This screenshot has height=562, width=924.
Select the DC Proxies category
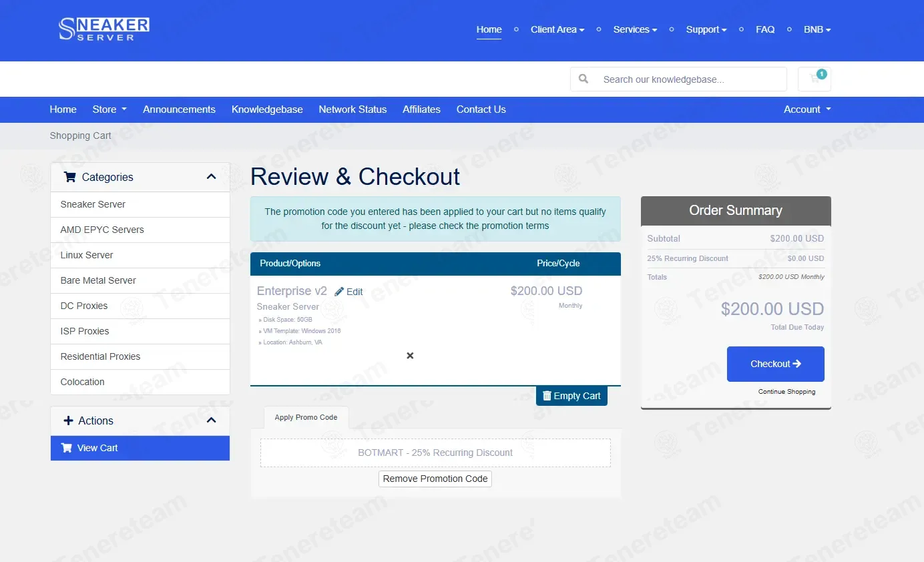pyautogui.click(x=140, y=306)
